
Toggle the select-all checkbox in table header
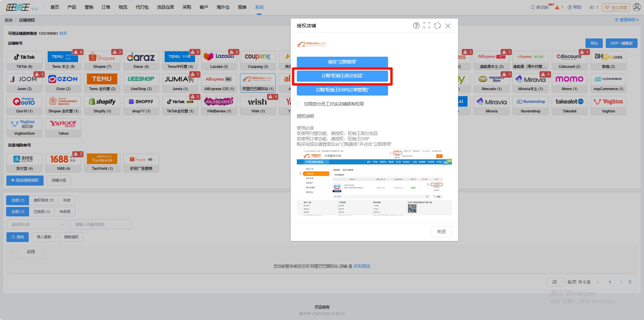pos(13,252)
